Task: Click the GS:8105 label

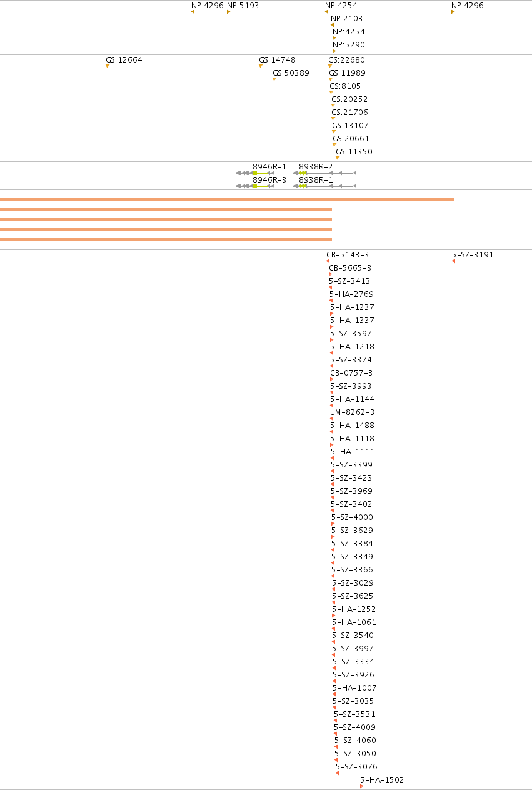Action: [x=345, y=86]
